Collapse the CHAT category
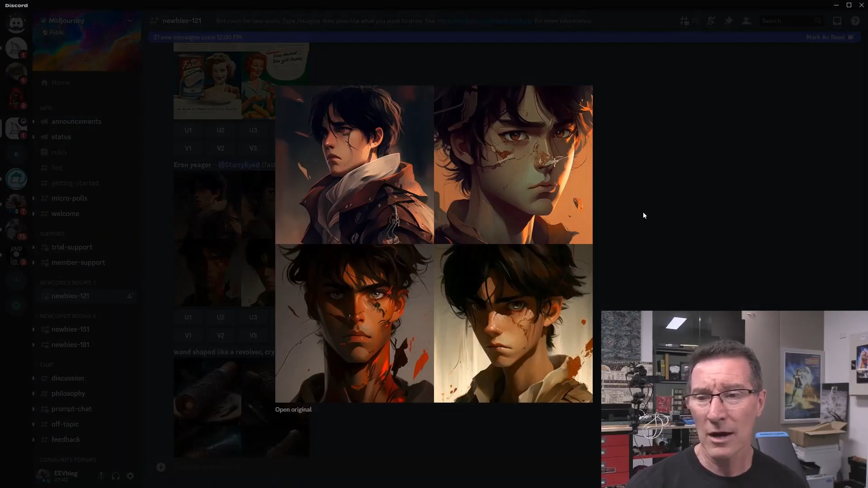This screenshot has width=868, height=488. click(47, 365)
